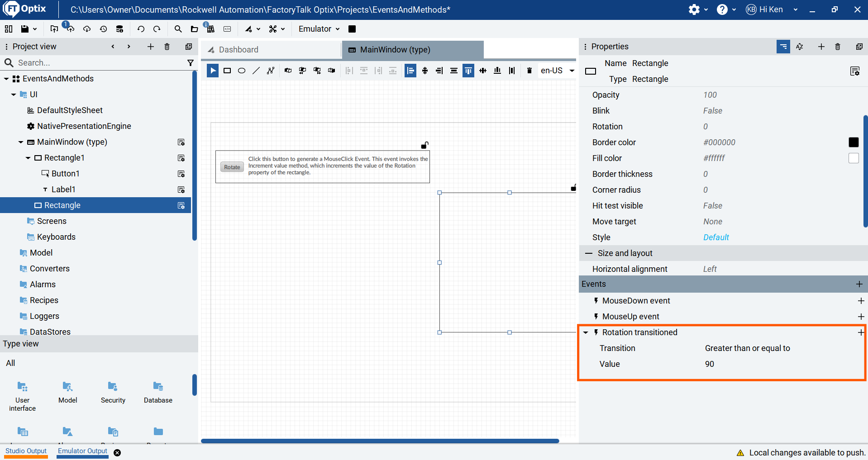Click the open folder toolbar icon
Viewport: 868px width, 460px height.
[194, 29]
